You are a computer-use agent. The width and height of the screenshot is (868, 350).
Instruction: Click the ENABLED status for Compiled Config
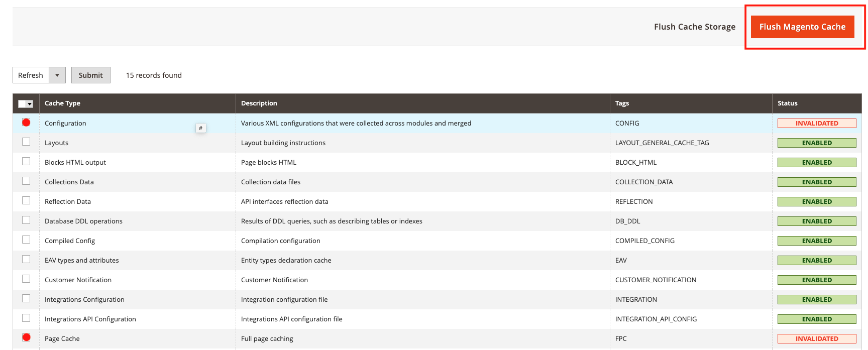[817, 241]
